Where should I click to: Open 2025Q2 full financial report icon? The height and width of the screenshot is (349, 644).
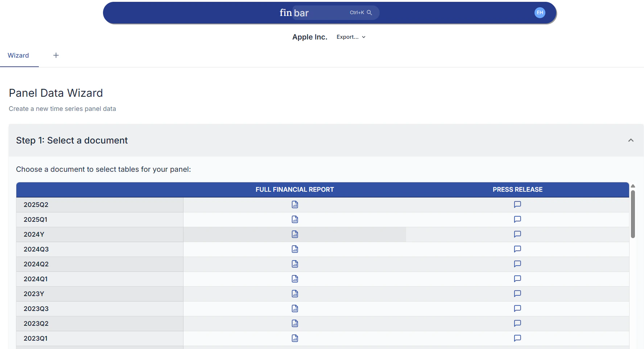tap(295, 205)
